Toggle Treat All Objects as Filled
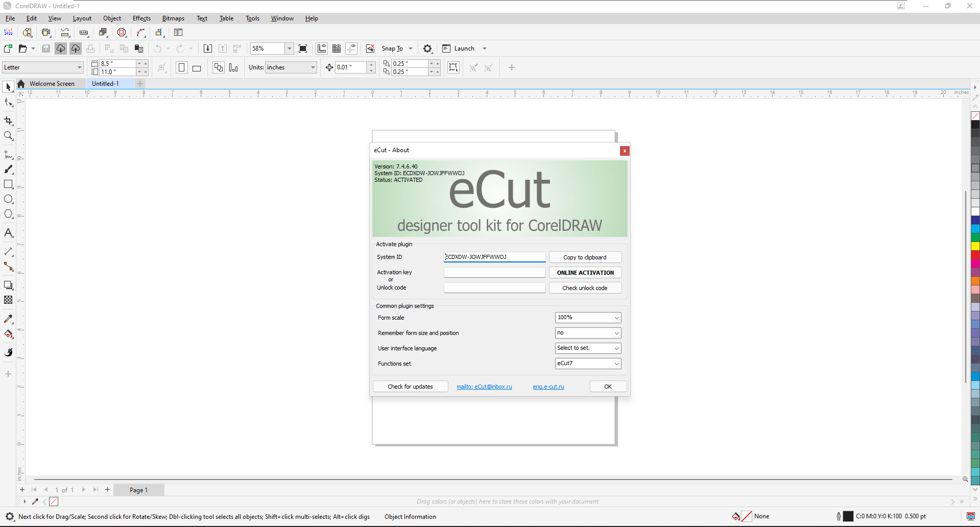Viewport: 980px width, 527px height. point(453,67)
